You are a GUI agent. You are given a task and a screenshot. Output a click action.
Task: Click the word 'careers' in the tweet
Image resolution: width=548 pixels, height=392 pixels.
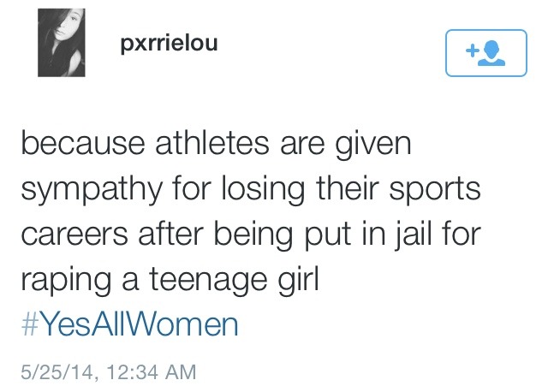pyautogui.click(x=74, y=235)
